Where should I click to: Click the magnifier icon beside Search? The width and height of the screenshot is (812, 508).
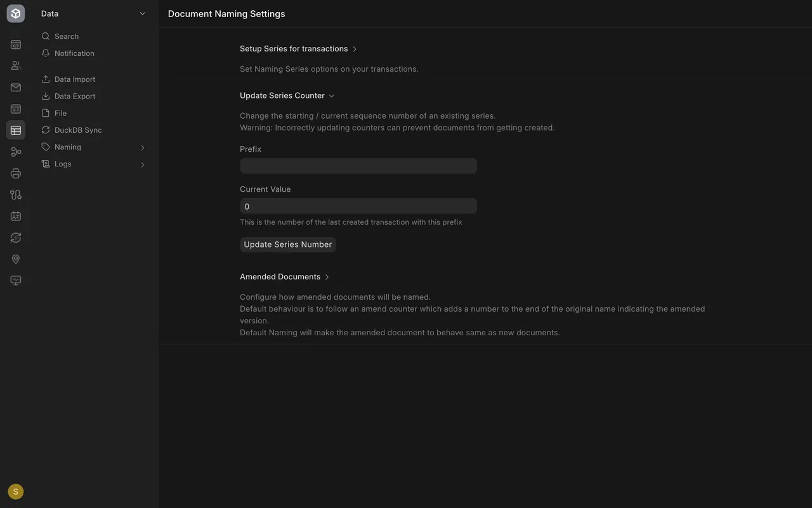click(46, 36)
